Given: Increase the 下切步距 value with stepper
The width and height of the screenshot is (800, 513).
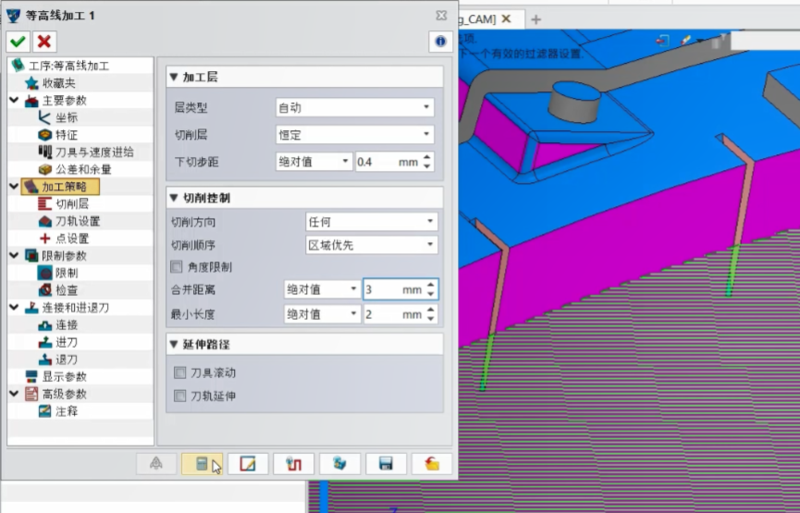Looking at the screenshot, I should point(430,157).
